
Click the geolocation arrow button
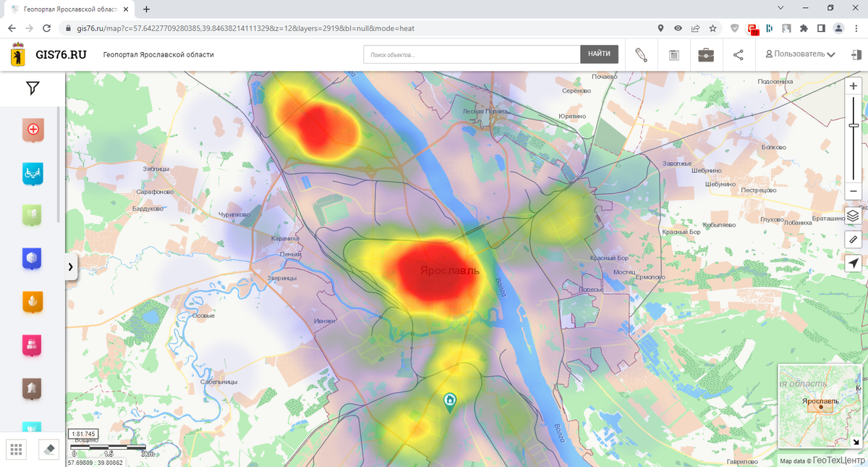click(x=854, y=263)
